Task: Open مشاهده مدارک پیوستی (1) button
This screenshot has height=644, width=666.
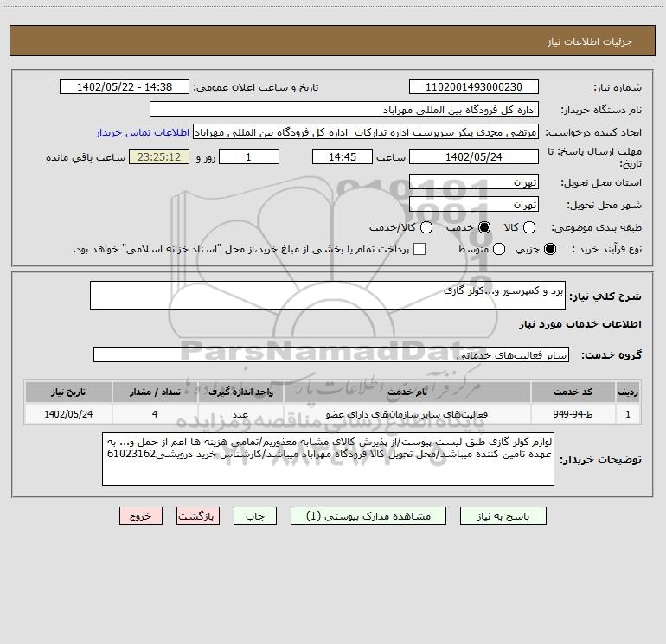Action: coord(368,516)
